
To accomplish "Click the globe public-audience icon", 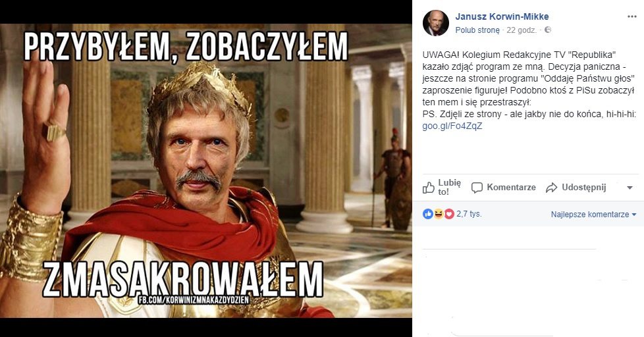I will point(547,30).
